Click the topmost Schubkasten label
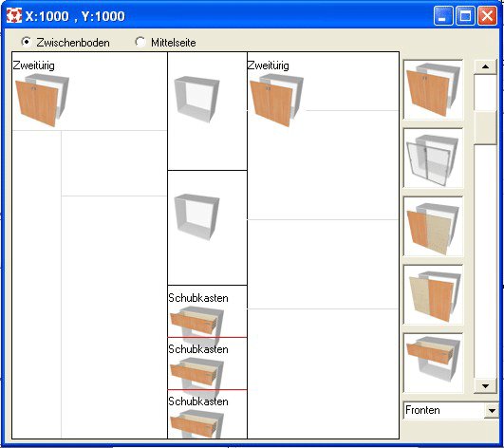Image resolution: width=504 pixels, height=448 pixels. point(198,298)
